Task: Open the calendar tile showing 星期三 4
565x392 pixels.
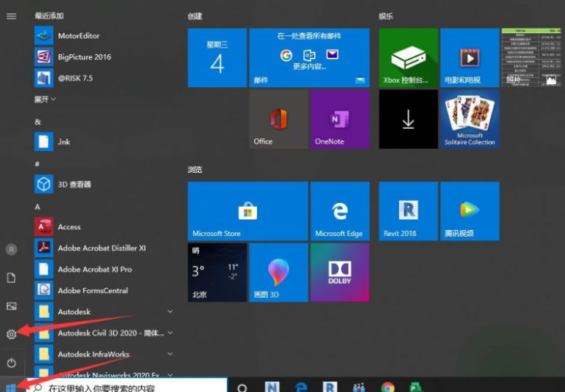Action: (x=218, y=58)
